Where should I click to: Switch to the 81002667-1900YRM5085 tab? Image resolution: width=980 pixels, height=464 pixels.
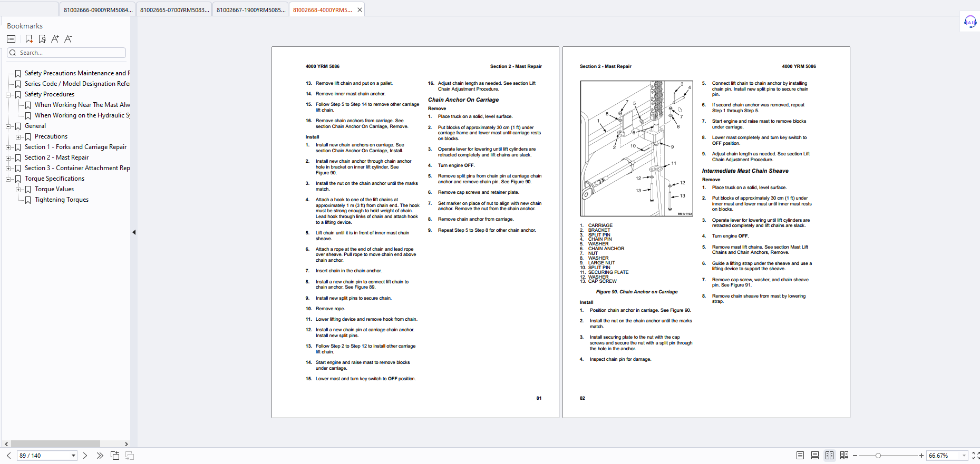[x=251, y=10]
